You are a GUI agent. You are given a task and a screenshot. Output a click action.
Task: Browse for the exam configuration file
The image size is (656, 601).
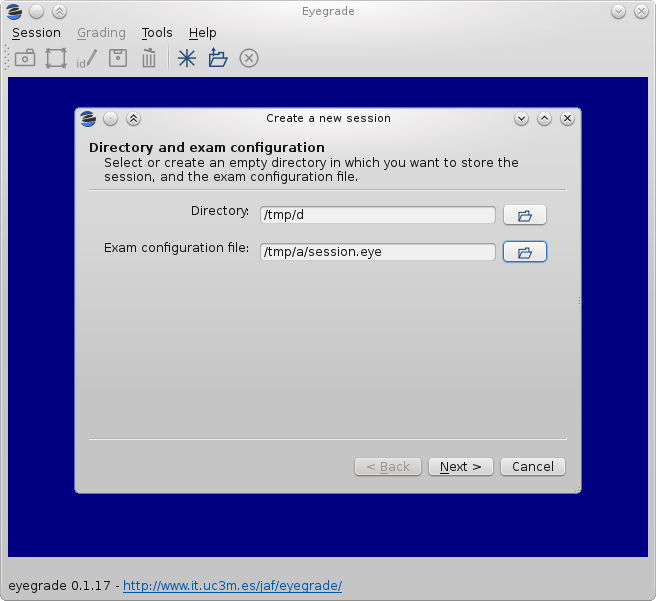(525, 252)
